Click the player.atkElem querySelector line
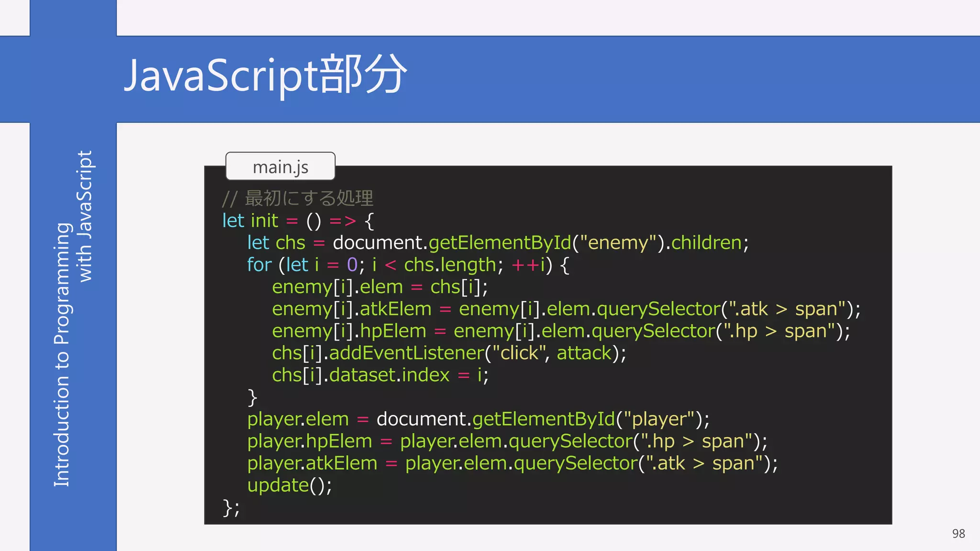This screenshot has width=980, height=551. click(512, 463)
